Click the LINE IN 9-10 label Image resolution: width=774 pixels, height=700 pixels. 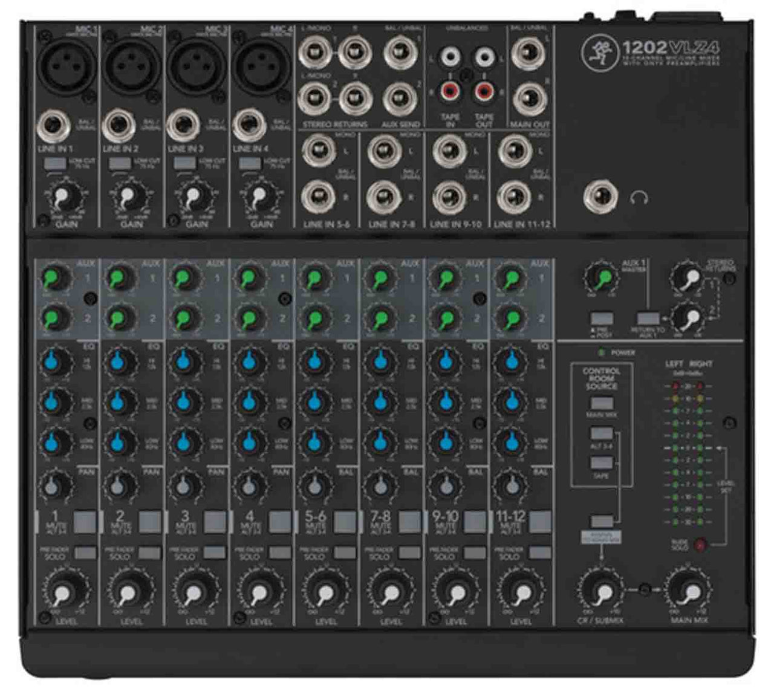[x=455, y=224]
